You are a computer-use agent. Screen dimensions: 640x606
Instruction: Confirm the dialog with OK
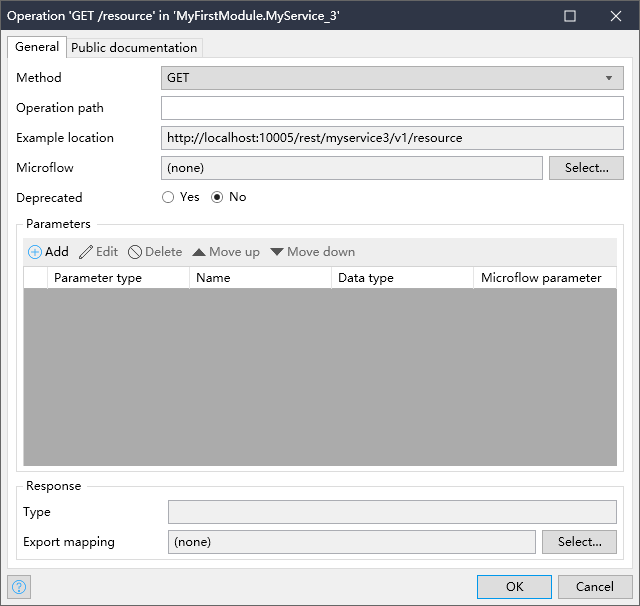tap(514, 586)
